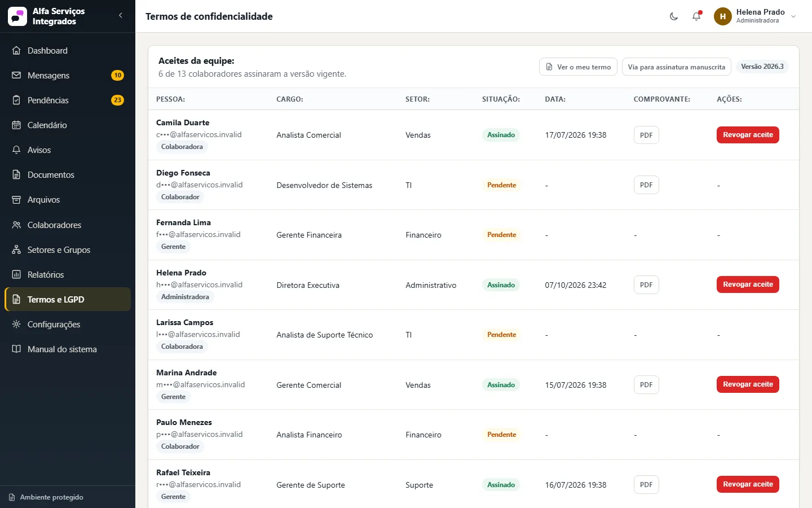The width and height of the screenshot is (812, 508).
Task: Click the Pendente status for Fernanda Lima
Action: point(502,235)
